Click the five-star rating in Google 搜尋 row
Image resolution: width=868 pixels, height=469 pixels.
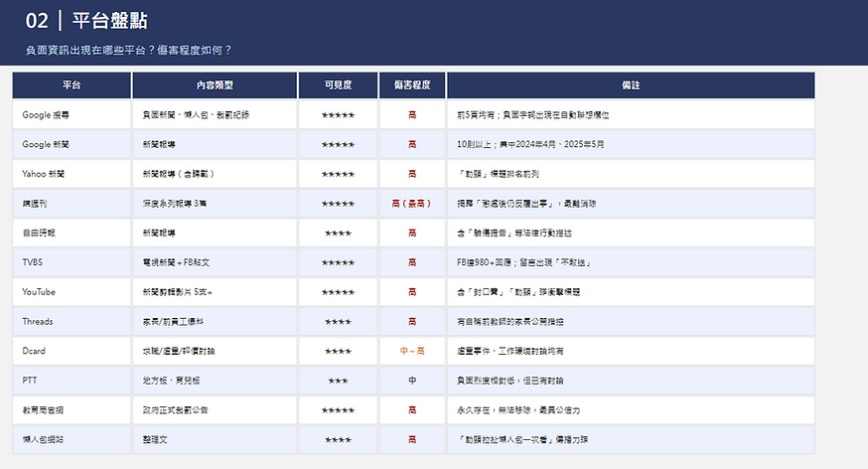339,115
